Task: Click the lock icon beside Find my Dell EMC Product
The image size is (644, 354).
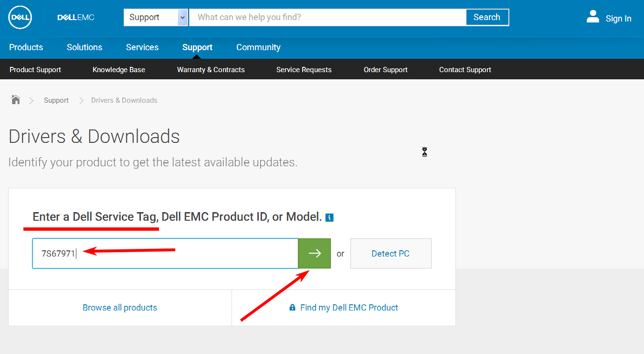Action: click(x=292, y=308)
